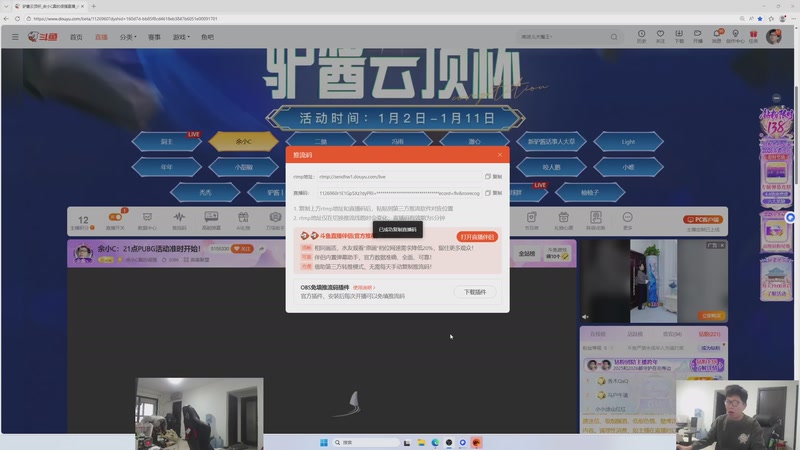Image resolution: width=800 pixels, height=450 pixels.
Task: Open 消息 notifications bell
Action: coord(717,36)
